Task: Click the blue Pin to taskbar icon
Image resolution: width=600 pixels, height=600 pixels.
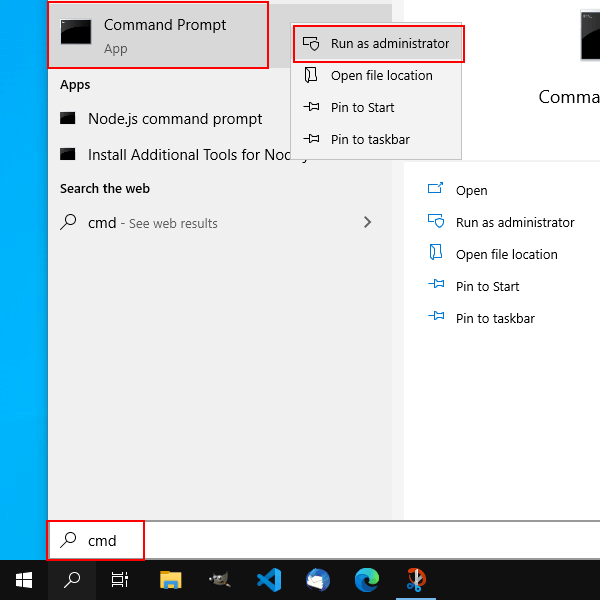Action: (436, 316)
